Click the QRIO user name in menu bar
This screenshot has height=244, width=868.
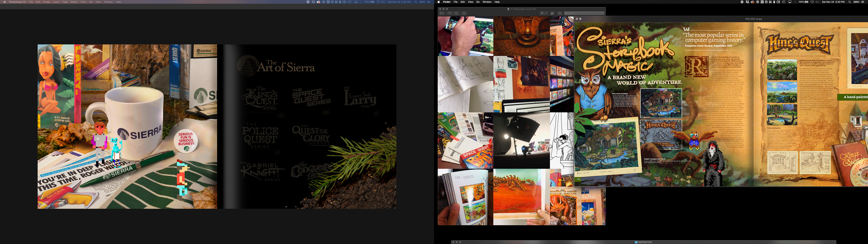(x=856, y=2)
